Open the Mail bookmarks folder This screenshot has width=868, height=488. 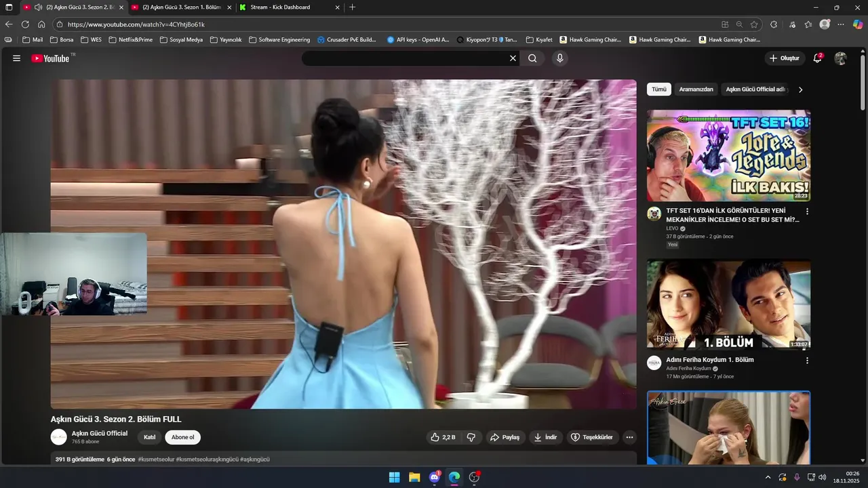33,40
